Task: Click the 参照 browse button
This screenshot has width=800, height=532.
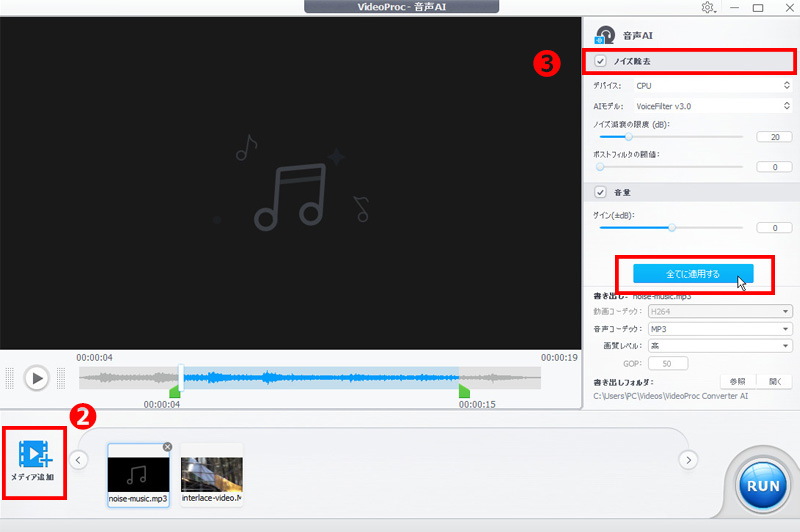Action: 735,382
